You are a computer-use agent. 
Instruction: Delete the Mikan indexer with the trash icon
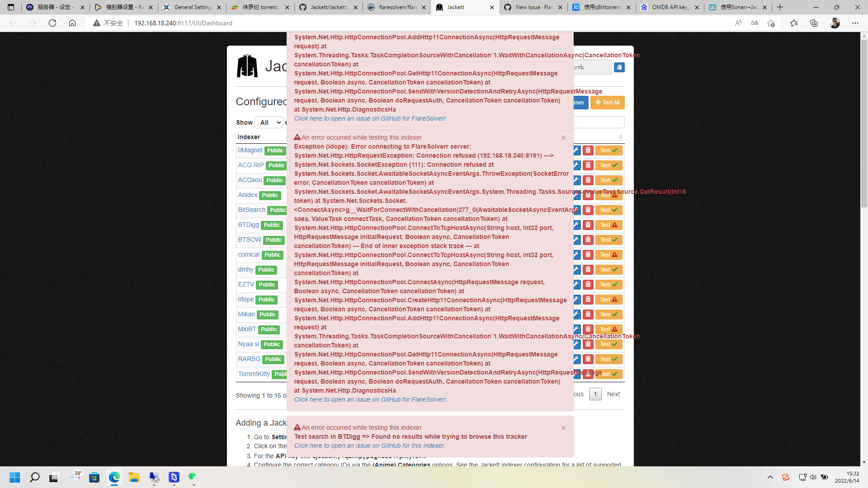click(588, 314)
